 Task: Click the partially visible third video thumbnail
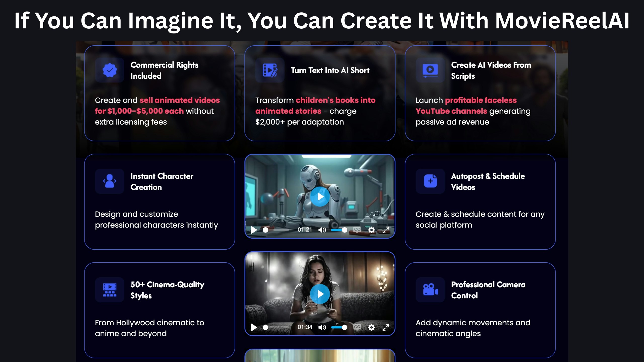click(x=320, y=356)
